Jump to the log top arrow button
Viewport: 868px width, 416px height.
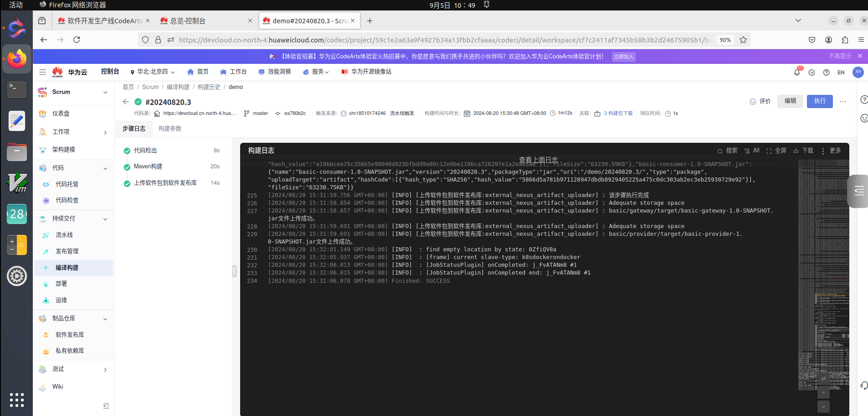coord(823,393)
